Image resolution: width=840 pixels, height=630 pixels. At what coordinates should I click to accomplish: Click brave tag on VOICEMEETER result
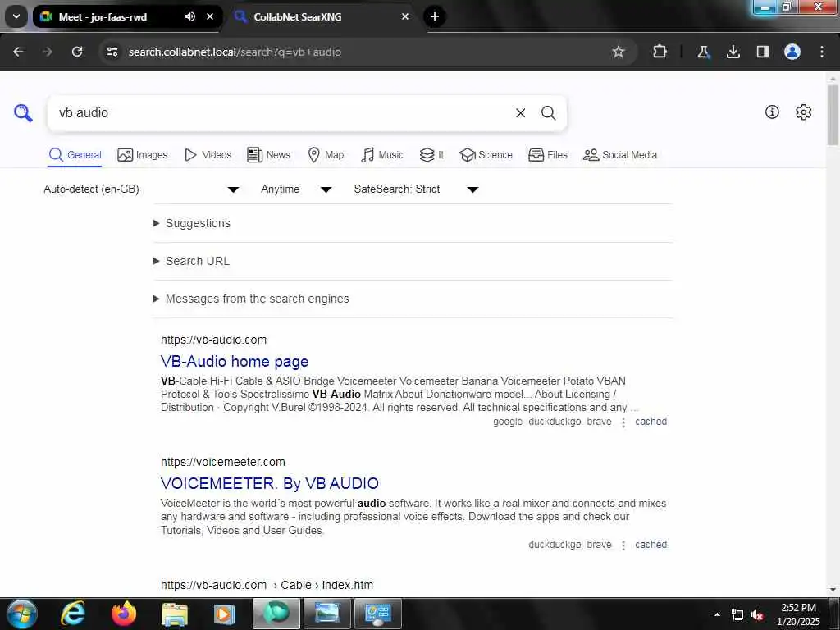coord(599,545)
